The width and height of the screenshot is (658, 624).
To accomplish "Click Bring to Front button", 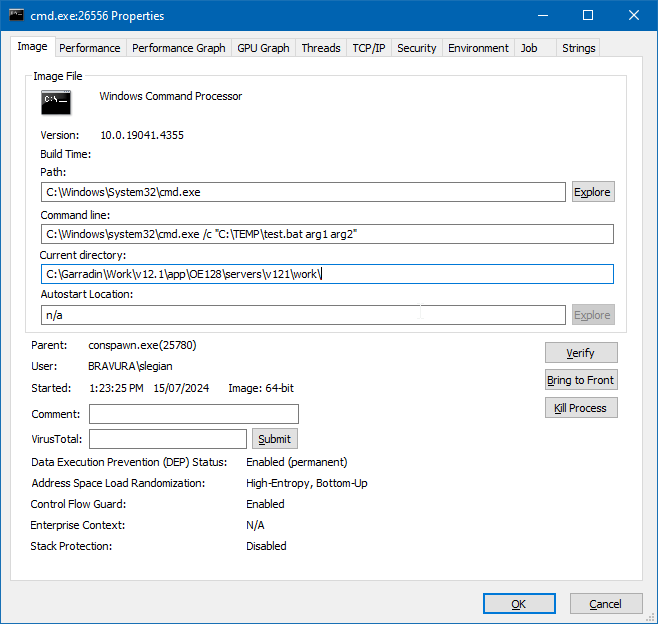I will click(x=581, y=380).
